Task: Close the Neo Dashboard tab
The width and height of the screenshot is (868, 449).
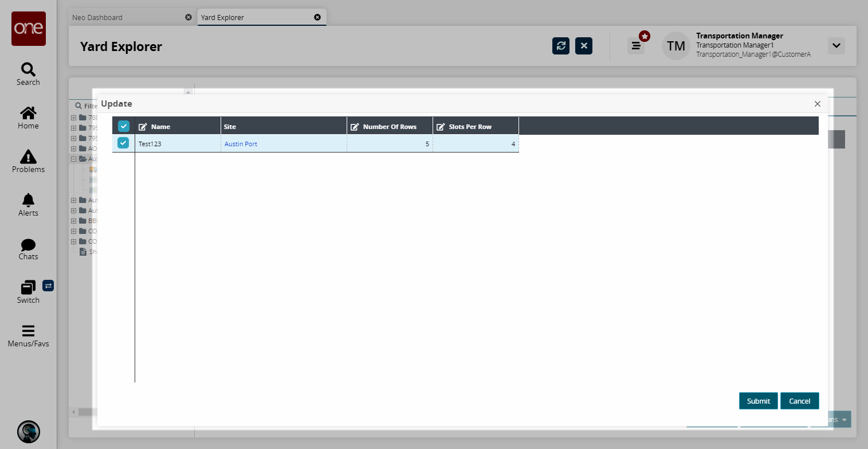Action: pos(188,17)
